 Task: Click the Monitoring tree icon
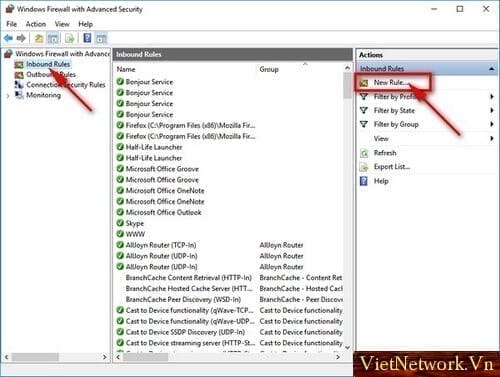[19, 95]
